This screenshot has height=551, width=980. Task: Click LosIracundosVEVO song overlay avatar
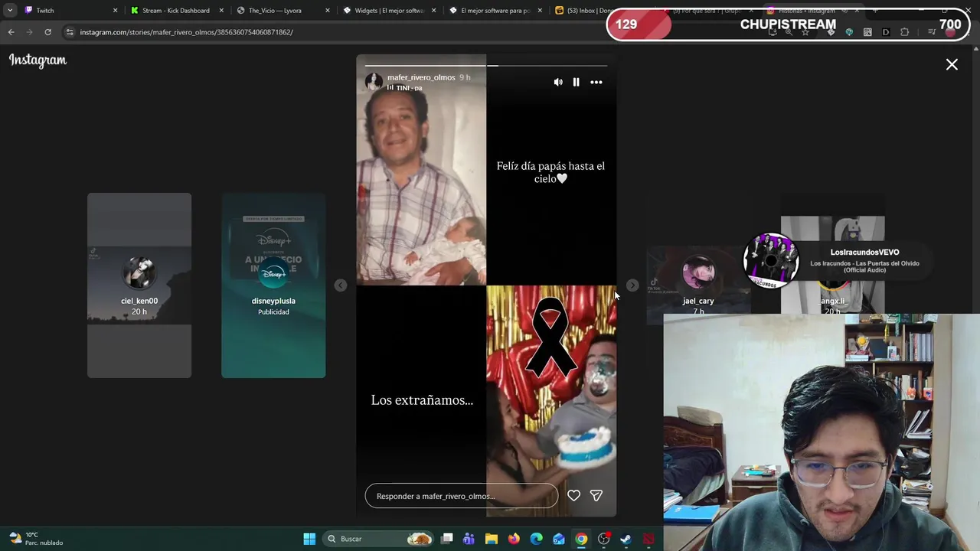click(771, 261)
